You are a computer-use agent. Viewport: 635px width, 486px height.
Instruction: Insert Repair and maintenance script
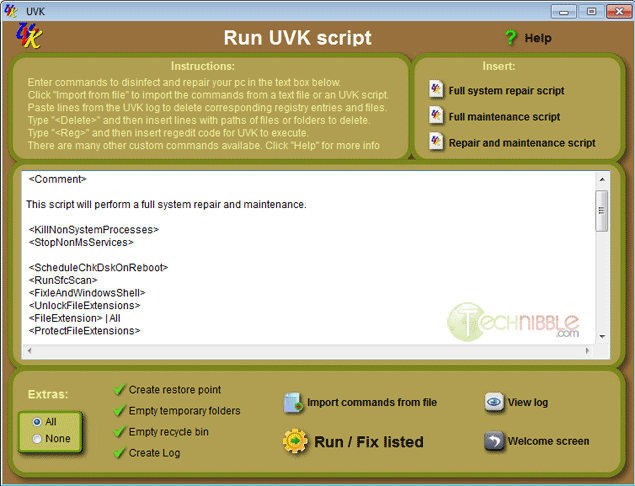tap(522, 143)
